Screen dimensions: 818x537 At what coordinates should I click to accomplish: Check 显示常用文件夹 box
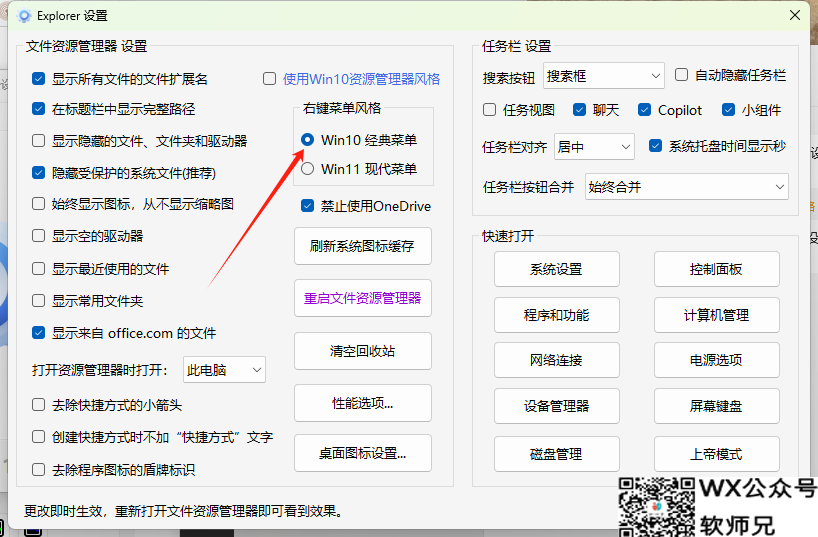39,301
